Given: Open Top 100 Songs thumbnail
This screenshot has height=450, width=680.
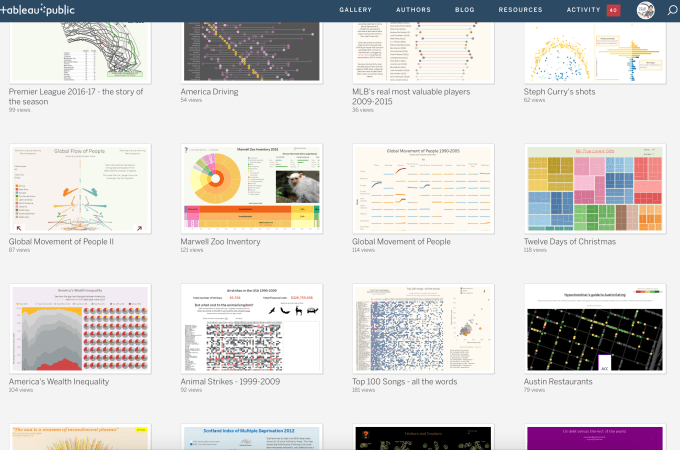Looking at the screenshot, I should coord(423,329).
